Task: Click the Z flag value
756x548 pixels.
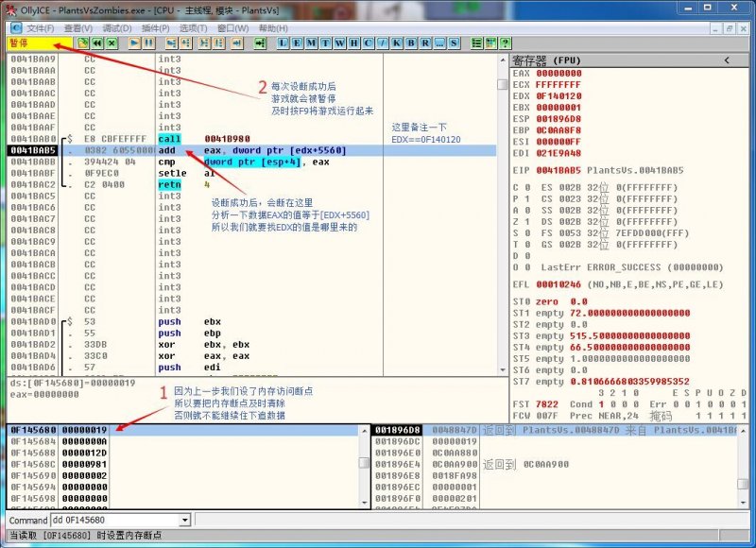Action: [x=527, y=222]
